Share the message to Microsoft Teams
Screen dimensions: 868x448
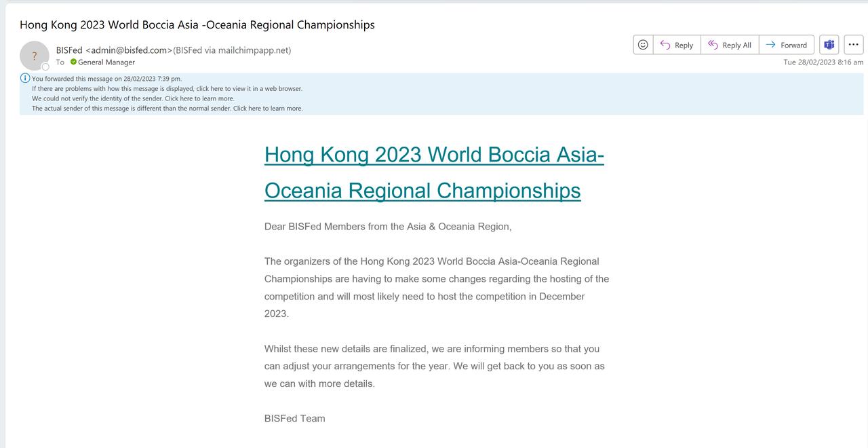point(829,45)
